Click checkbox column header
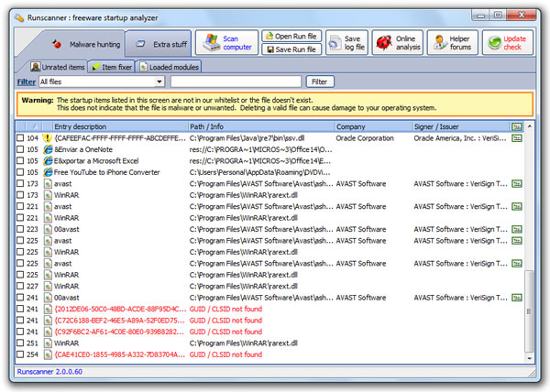This screenshot has height=392, width=550. tap(20, 126)
